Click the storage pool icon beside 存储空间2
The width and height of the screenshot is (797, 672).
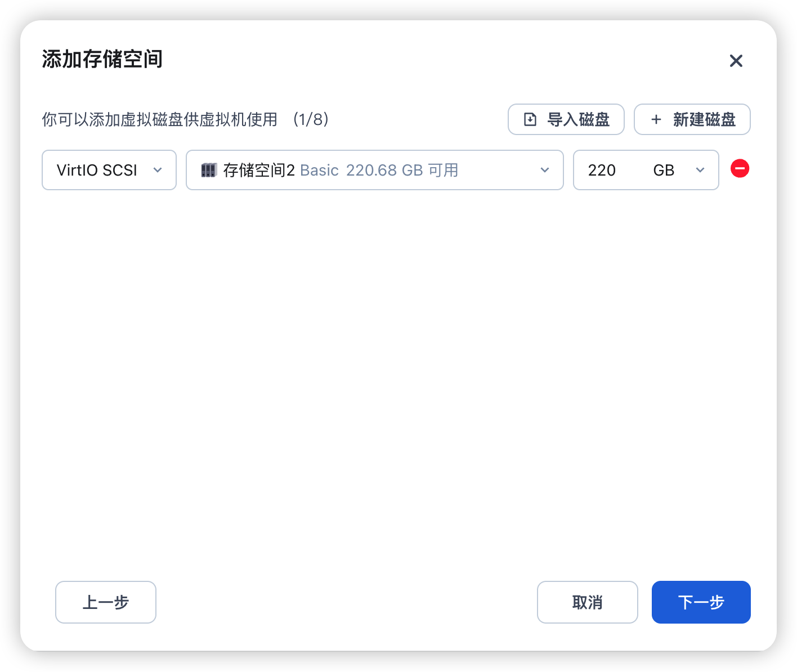209,170
